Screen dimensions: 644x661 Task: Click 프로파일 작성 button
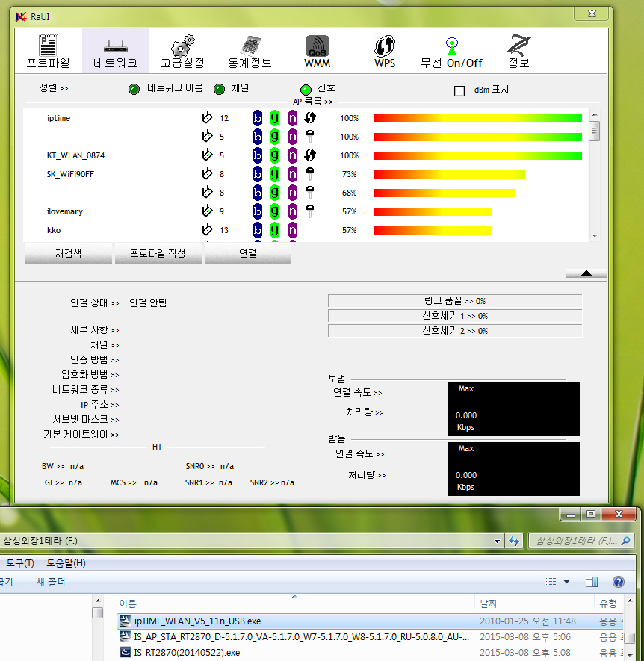tap(158, 253)
